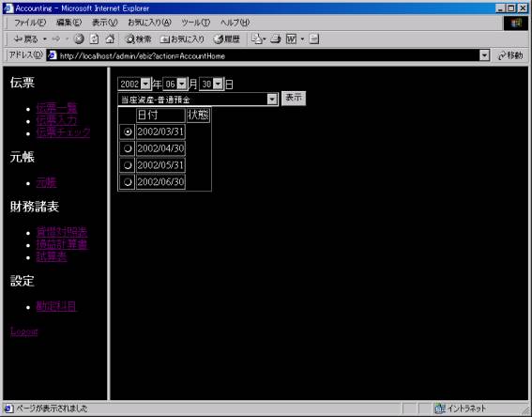Click the Stop icon in the toolbar
This screenshot has height=417, width=532.
click(79, 39)
